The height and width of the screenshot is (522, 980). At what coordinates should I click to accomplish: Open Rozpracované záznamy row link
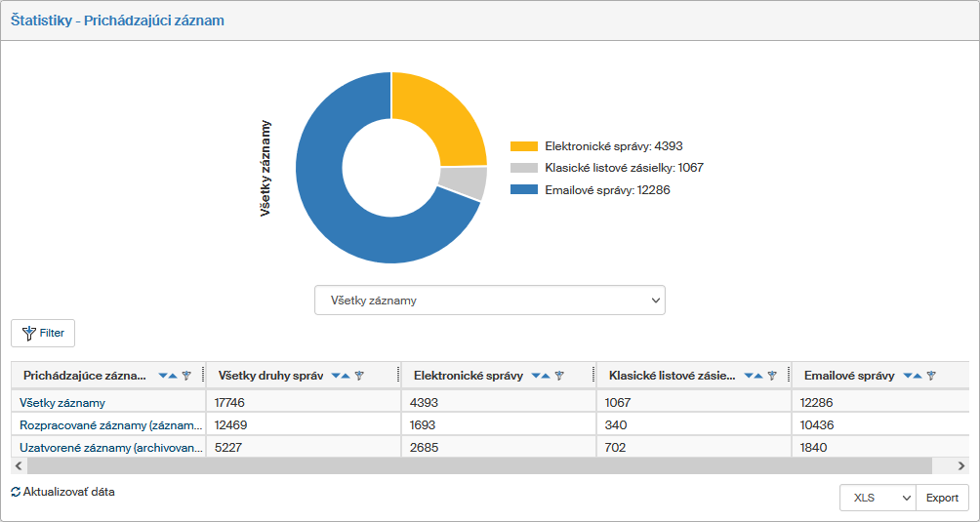(110, 424)
